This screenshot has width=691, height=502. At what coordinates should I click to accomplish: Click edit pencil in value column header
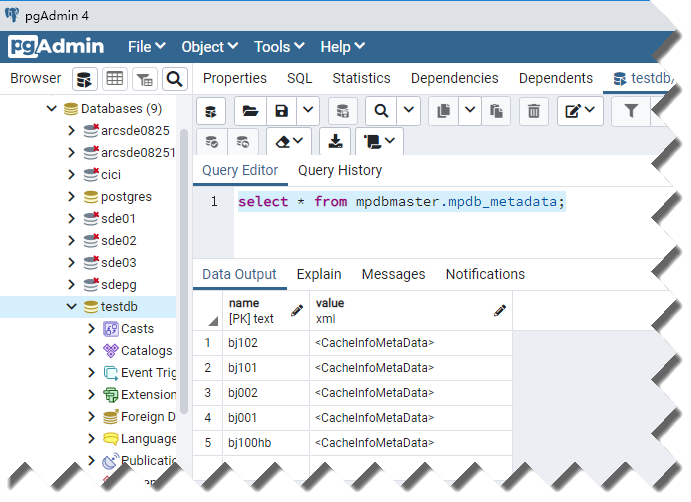pos(500,311)
